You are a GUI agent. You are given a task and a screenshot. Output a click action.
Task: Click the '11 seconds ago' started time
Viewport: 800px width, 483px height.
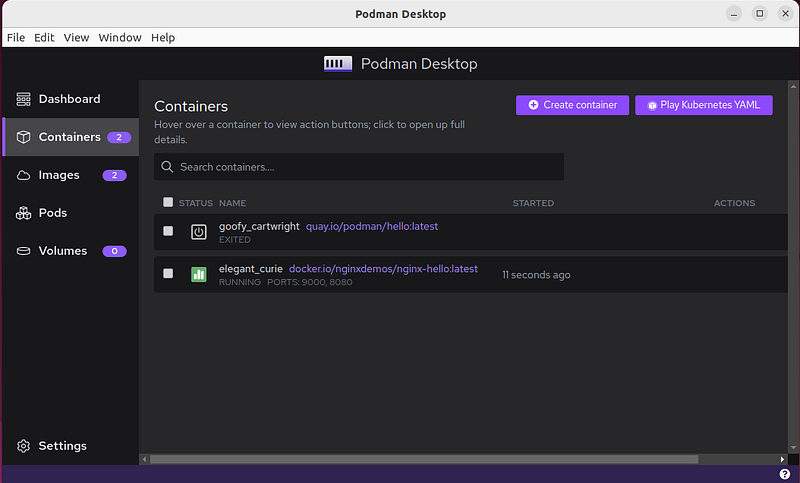(x=536, y=275)
